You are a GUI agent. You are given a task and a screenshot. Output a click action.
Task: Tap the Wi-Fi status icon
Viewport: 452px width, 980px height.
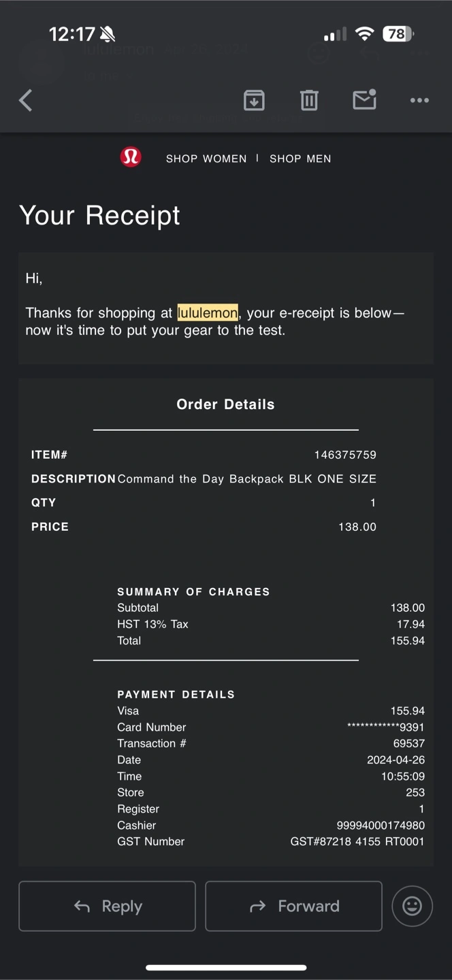click(x=365, y=33)
